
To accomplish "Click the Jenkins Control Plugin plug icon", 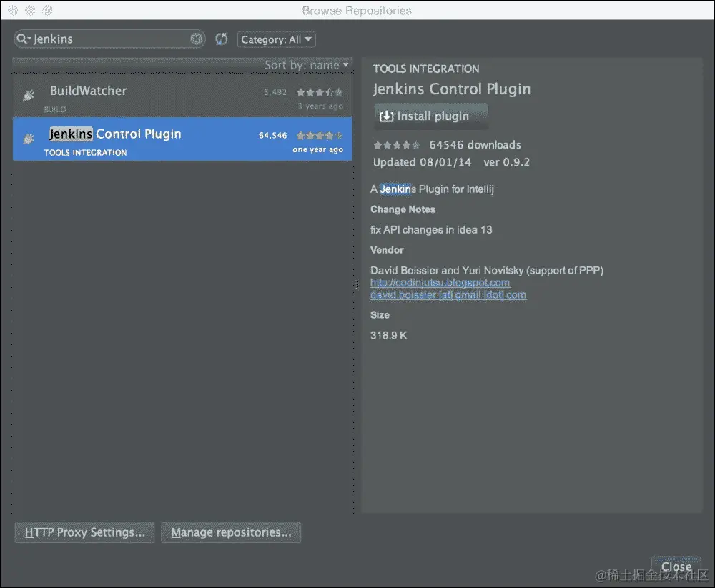I will tap(29, 139).
